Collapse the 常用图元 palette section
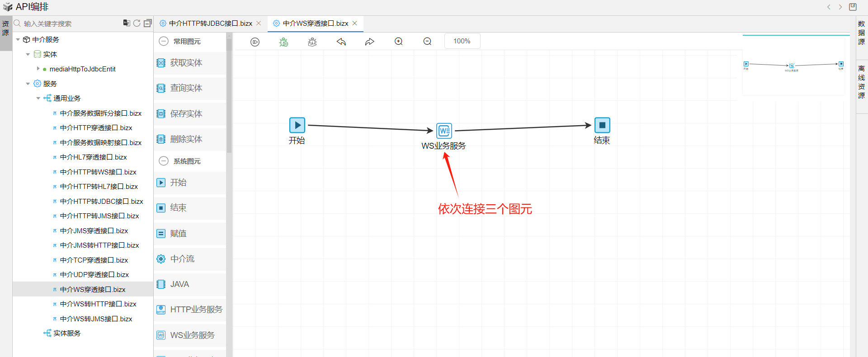The image size is (868, 357). coord(164,41)
